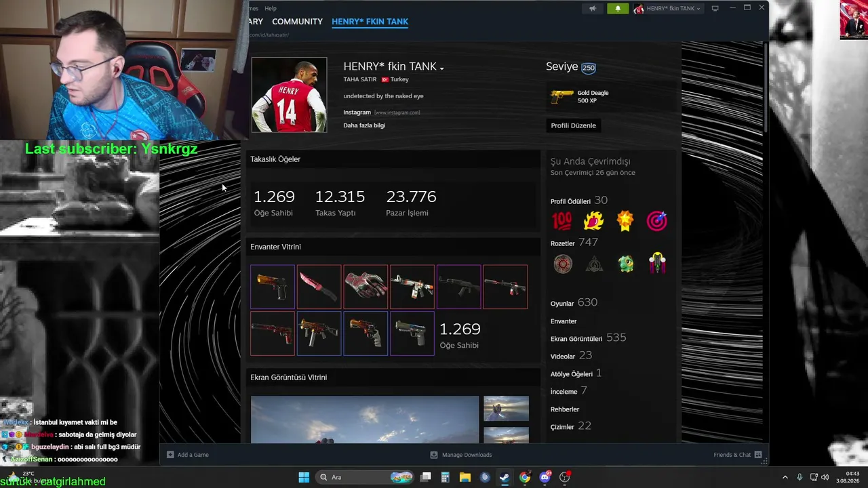
Task: Open the Oyunlar games link
Action: pyautogui.click(x=562, y=304)
